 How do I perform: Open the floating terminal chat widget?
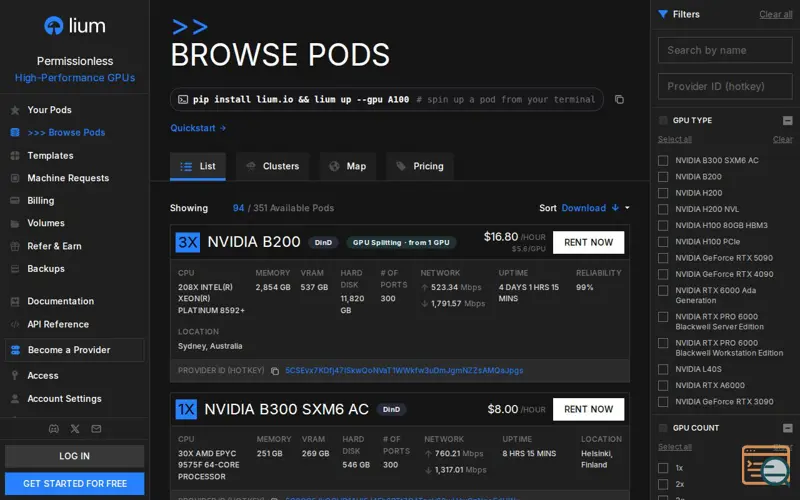765,465
